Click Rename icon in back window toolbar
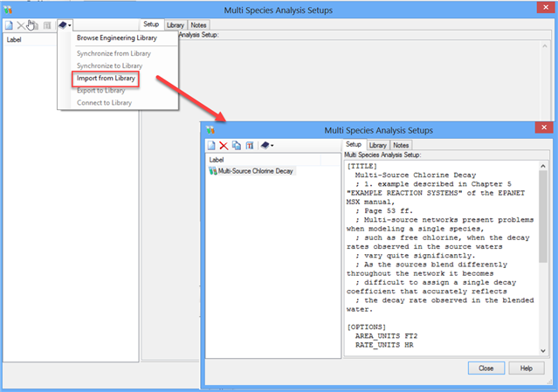This screenshot has width=558, height=392. click(47, 25)
